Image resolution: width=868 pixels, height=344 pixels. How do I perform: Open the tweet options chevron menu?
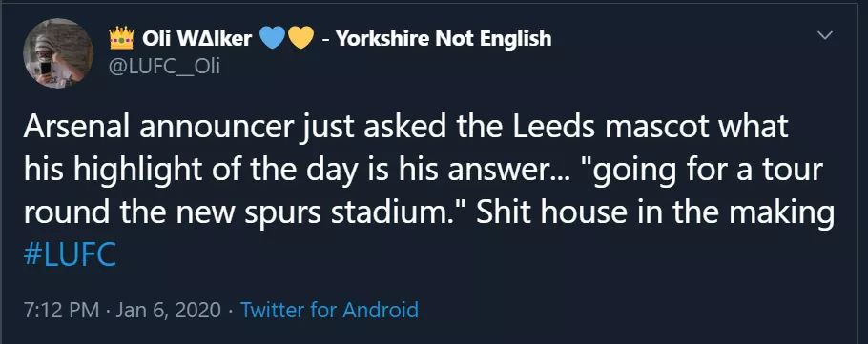click(825, 36)
